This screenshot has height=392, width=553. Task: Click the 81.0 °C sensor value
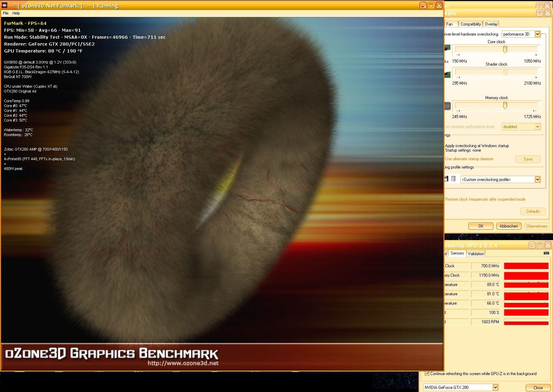[x=486, y=294]
